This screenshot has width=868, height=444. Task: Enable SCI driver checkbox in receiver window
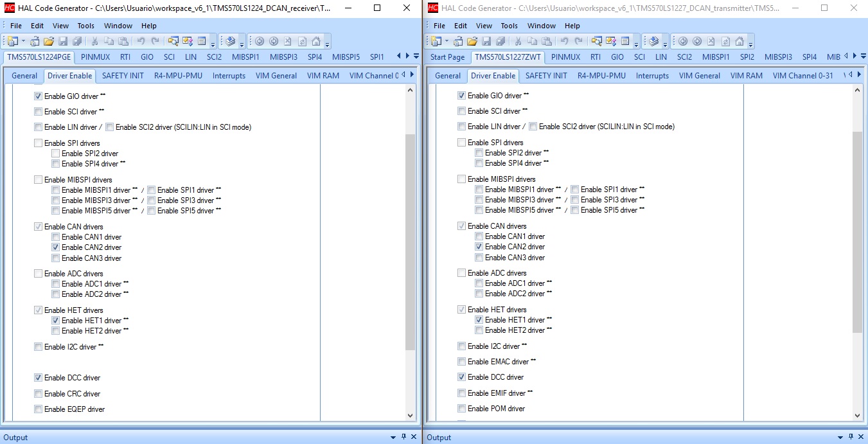[38, 111]
